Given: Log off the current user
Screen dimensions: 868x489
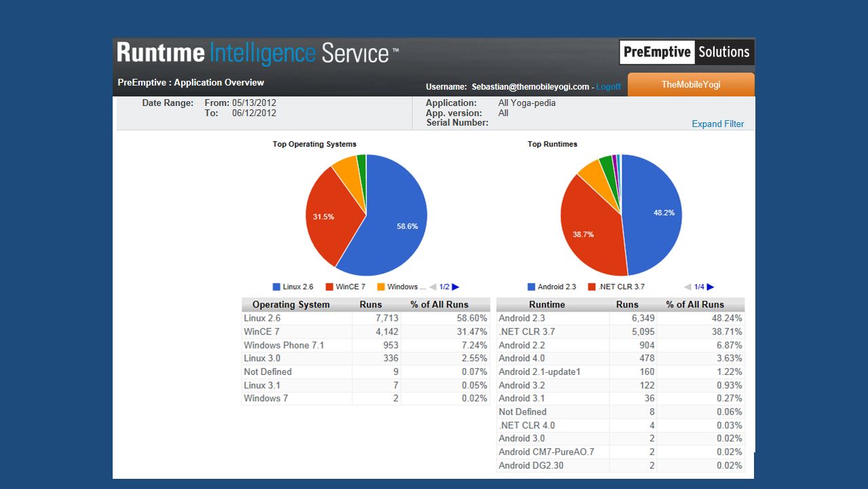Looking at the screenshot, I should tap(608, 87).
